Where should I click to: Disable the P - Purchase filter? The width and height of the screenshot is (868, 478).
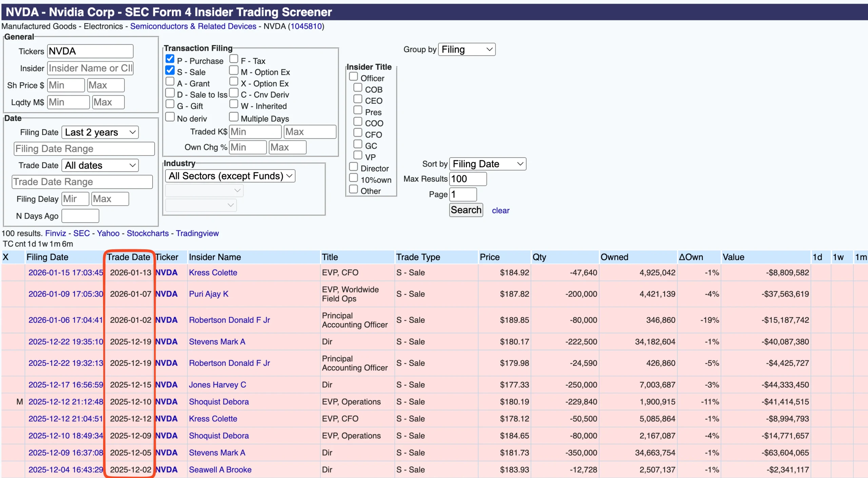coord(170,58)
